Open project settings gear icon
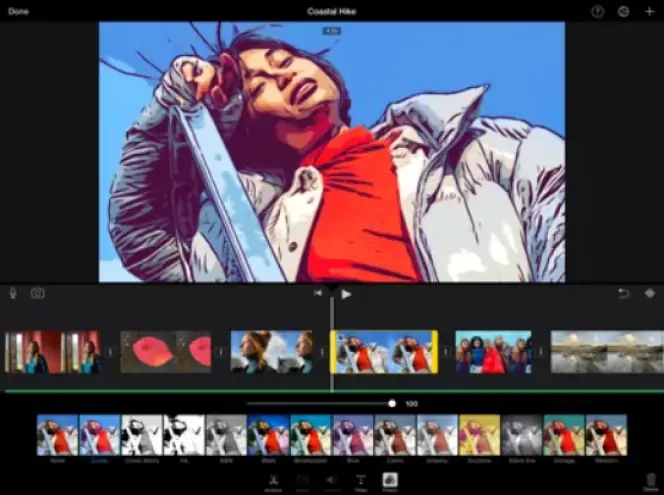664x495 pixels. point(623,11)
